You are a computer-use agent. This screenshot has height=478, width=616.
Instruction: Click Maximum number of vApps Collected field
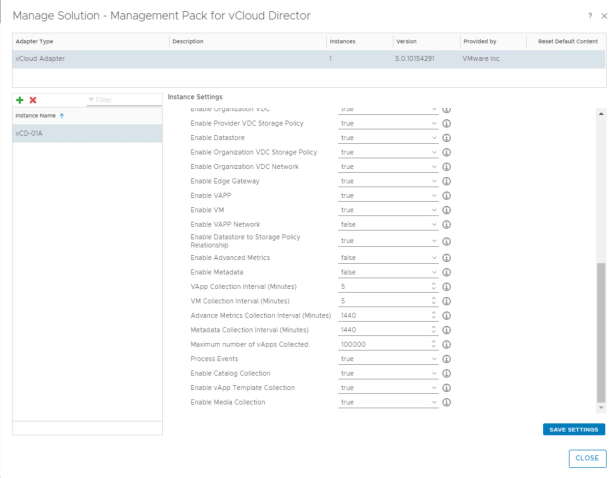[385, 344]
